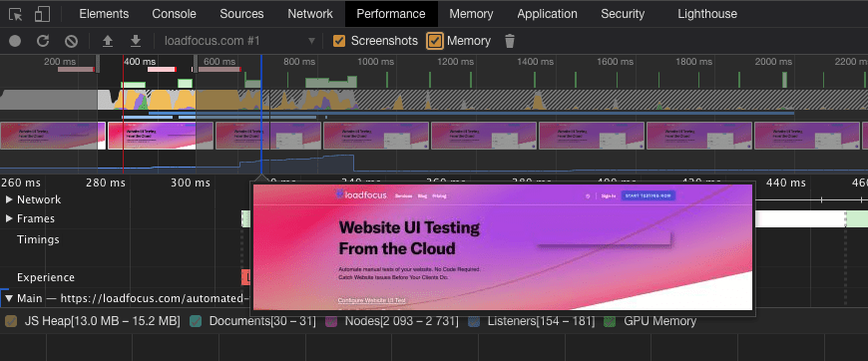Click the right overview selection handle
Screen dimensions: 868x361
click(x=195, y=64)
